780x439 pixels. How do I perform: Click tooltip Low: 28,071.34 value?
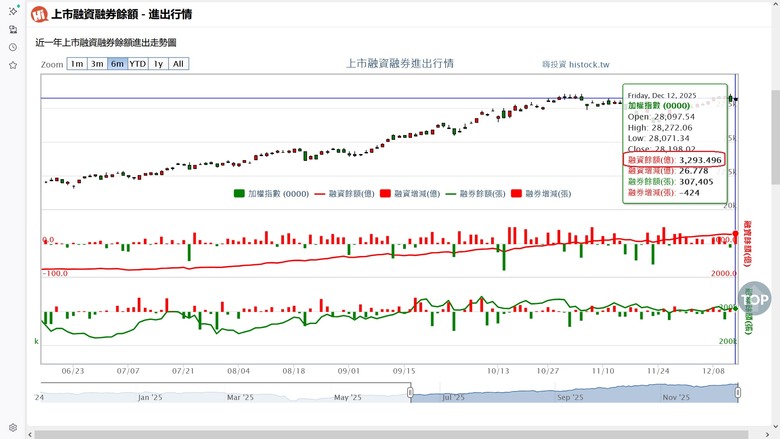[659, 138]
